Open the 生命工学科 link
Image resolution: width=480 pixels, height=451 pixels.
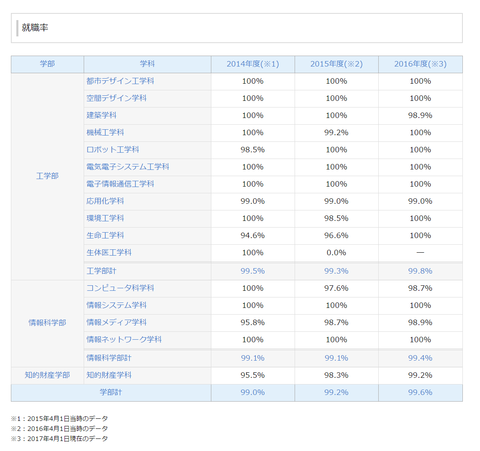coord(105,236)
